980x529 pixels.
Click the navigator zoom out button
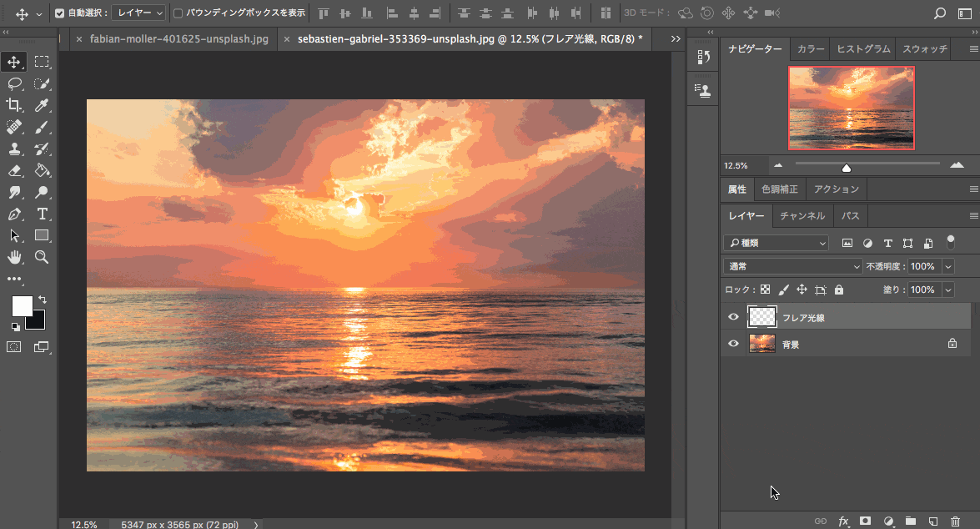tap(778, 166)
